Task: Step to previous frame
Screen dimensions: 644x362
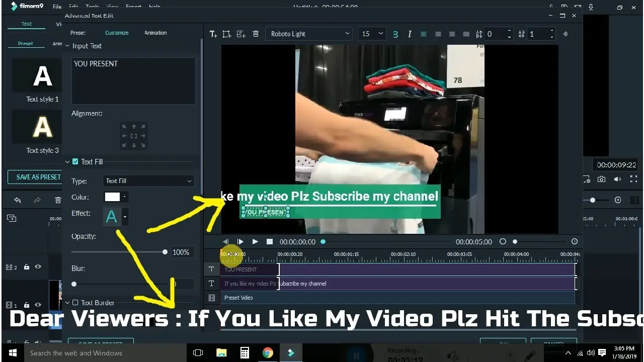Action: point(225,242)
